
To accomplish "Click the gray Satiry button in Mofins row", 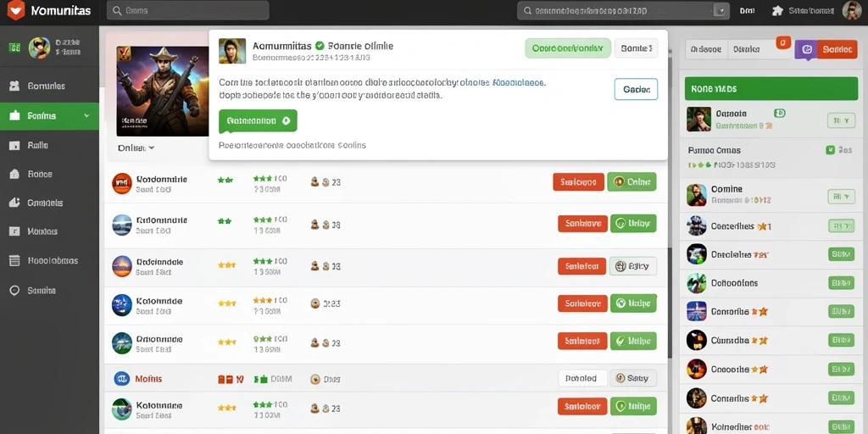I will [x=632, y=378].
